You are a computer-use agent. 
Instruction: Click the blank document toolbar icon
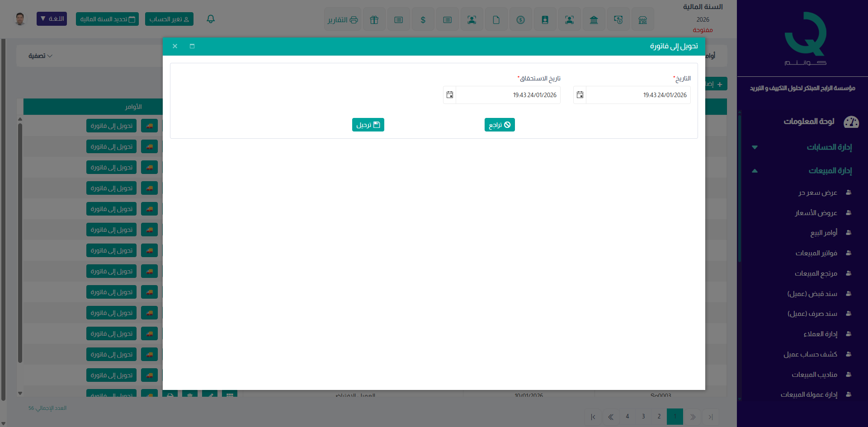coord(496,19)
